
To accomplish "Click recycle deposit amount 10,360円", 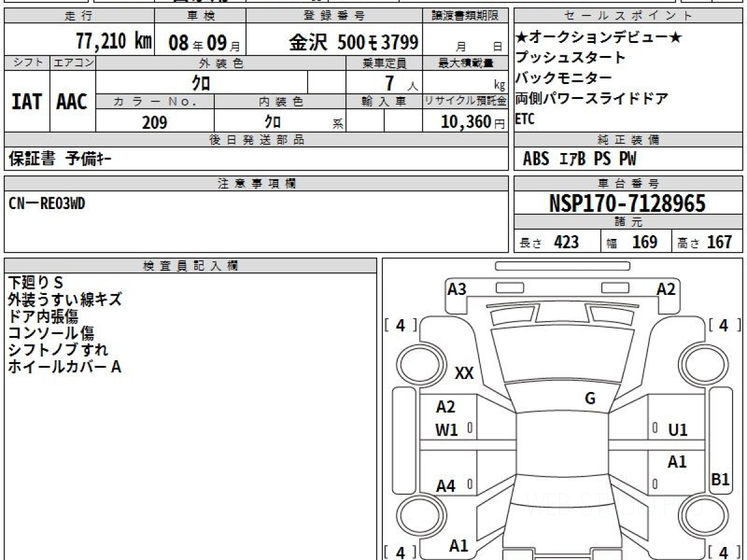I will point(473,122).
